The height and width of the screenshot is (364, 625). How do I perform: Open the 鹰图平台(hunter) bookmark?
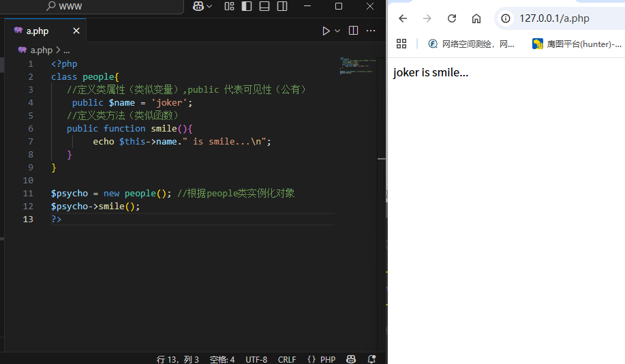tap(577, 44)
